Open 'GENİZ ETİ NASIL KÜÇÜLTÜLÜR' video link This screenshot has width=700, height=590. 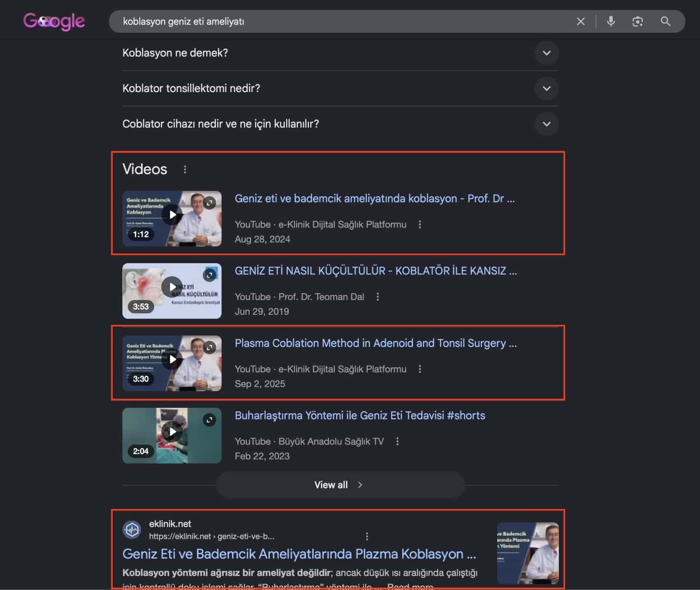376,271
